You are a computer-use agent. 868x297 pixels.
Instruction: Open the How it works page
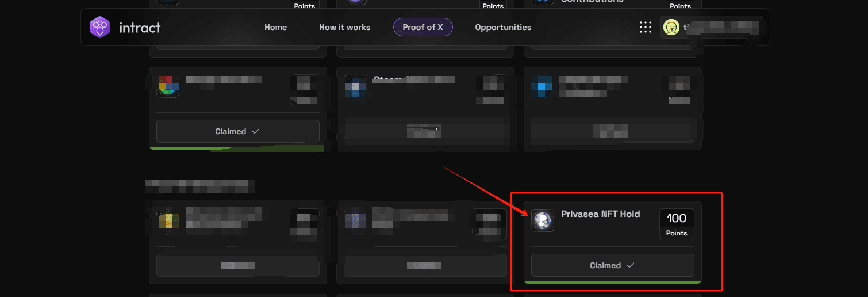point(345,27)
